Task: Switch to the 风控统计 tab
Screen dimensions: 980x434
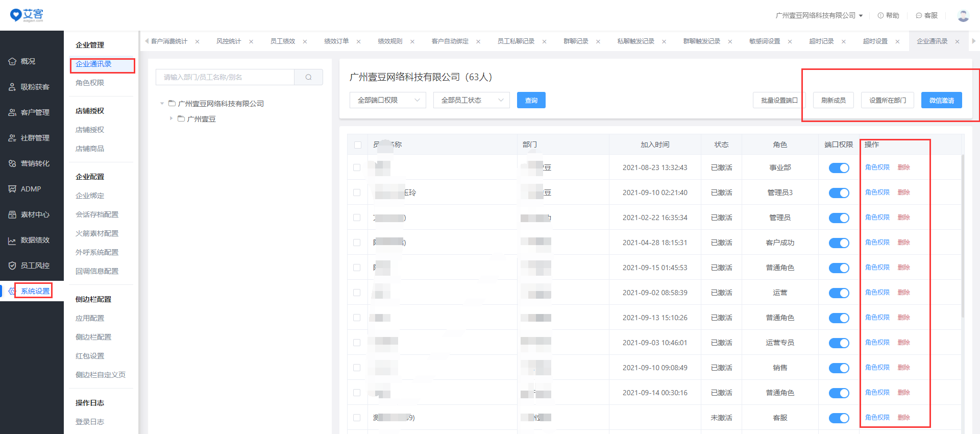Action: [x=228, y=41]
